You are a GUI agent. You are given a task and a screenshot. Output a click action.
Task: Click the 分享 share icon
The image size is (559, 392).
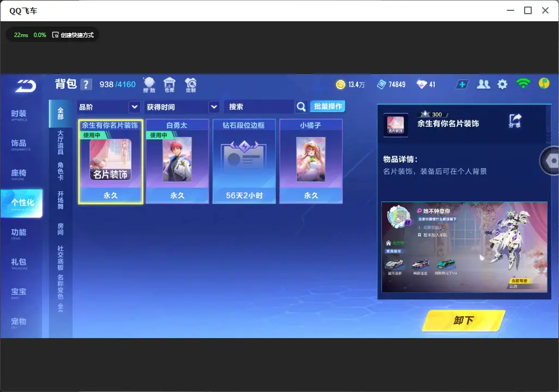pyautogui.click(x=515, y=121)
